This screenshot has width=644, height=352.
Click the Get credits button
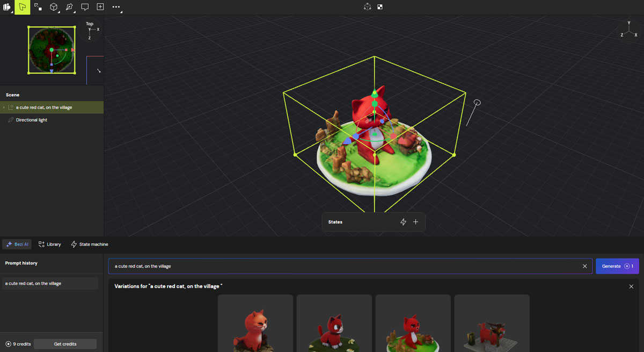point(64,343)
